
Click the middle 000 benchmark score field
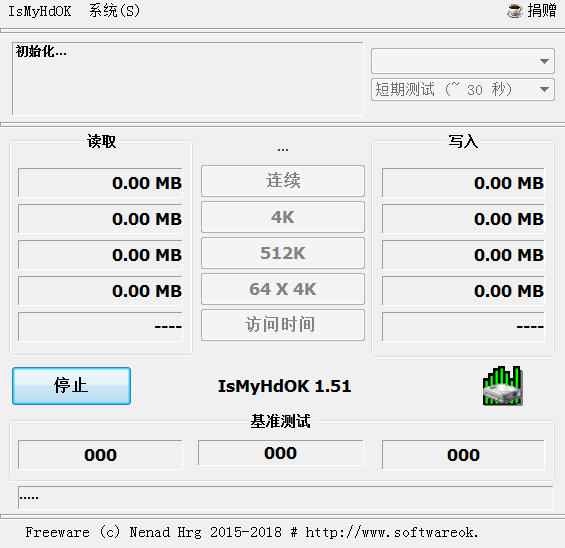280,453
